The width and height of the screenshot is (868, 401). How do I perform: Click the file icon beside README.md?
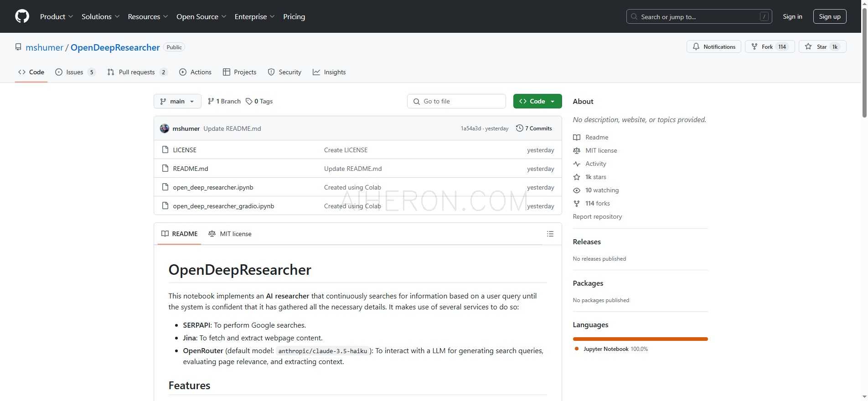pos(165,169)
